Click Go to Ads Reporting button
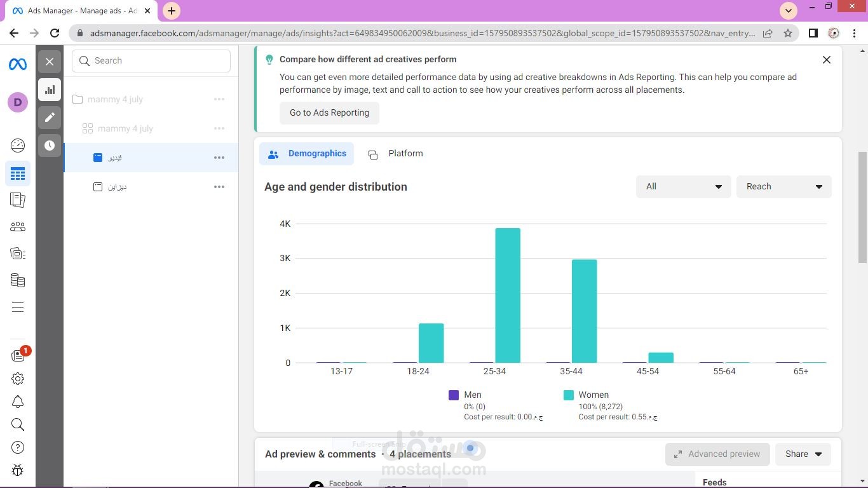 329,113
